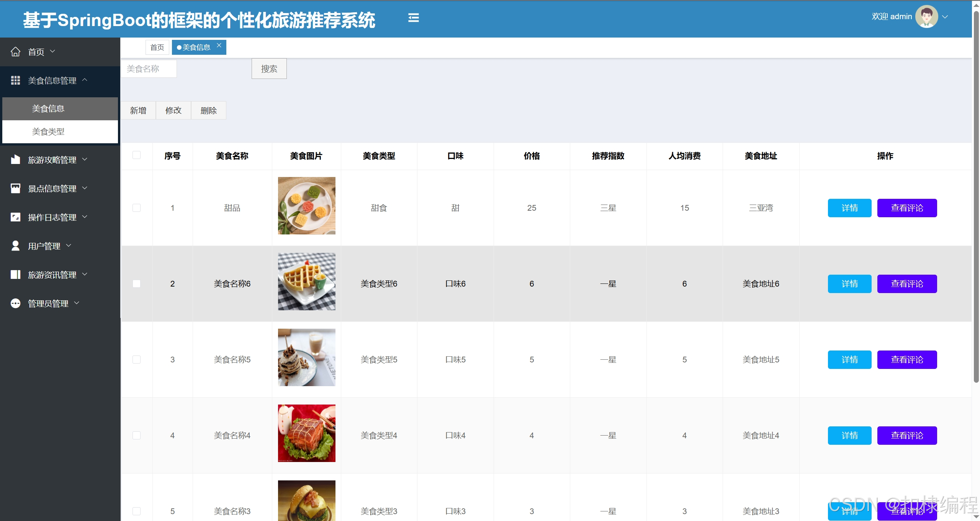Click the icon beside 景点信息管理
The image size is (980, 521).
point(15,188)
